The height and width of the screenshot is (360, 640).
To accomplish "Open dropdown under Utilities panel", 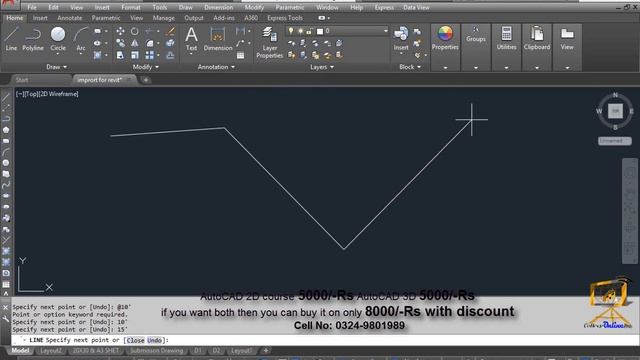I will coord(507,68).
